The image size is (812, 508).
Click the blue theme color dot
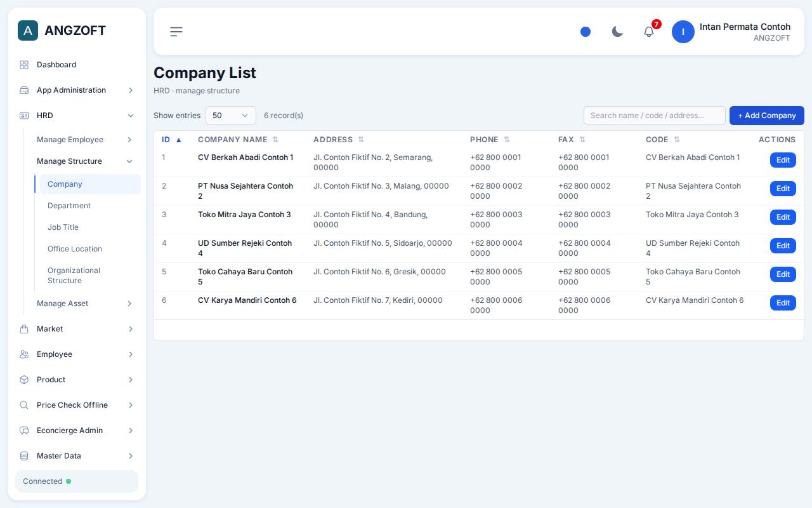(586, 32)
